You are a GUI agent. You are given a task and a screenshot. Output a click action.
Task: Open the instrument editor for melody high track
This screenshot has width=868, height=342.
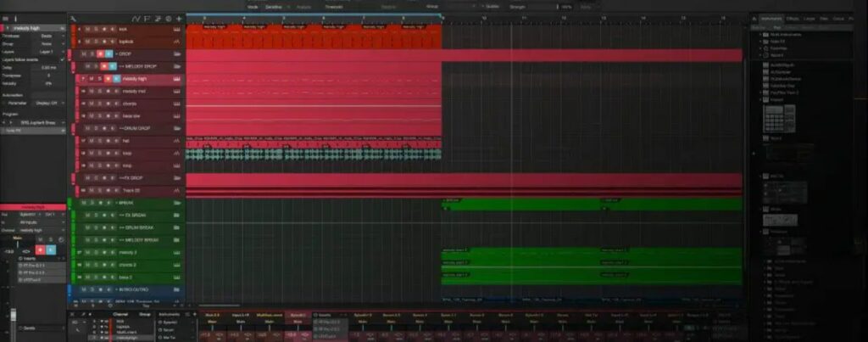[177, 79]
